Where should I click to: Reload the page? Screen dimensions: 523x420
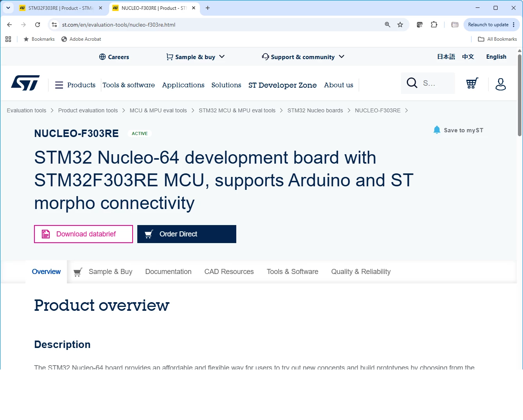38,25
